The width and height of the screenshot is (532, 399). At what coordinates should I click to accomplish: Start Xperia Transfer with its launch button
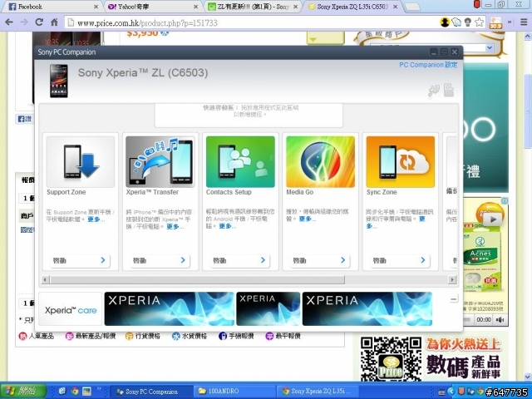pos(160,260)
